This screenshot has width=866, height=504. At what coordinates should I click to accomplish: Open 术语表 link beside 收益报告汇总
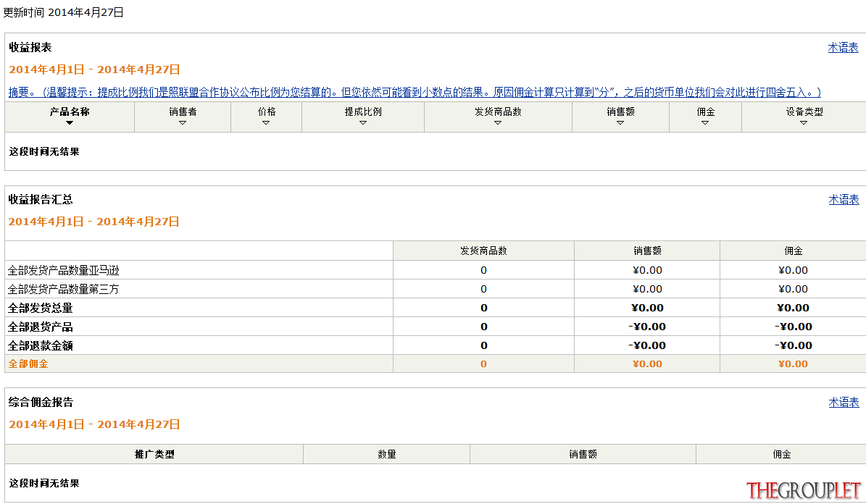click(844, 200)
